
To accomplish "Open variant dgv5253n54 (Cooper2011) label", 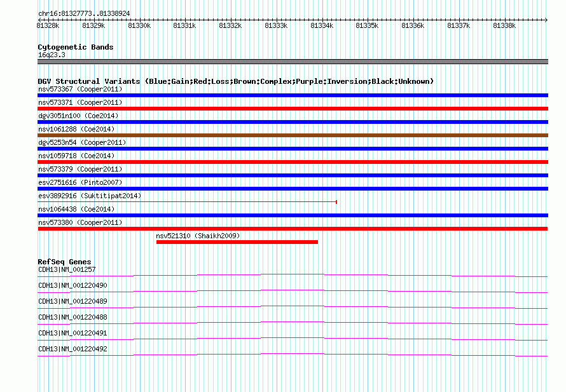I will 82,142.
